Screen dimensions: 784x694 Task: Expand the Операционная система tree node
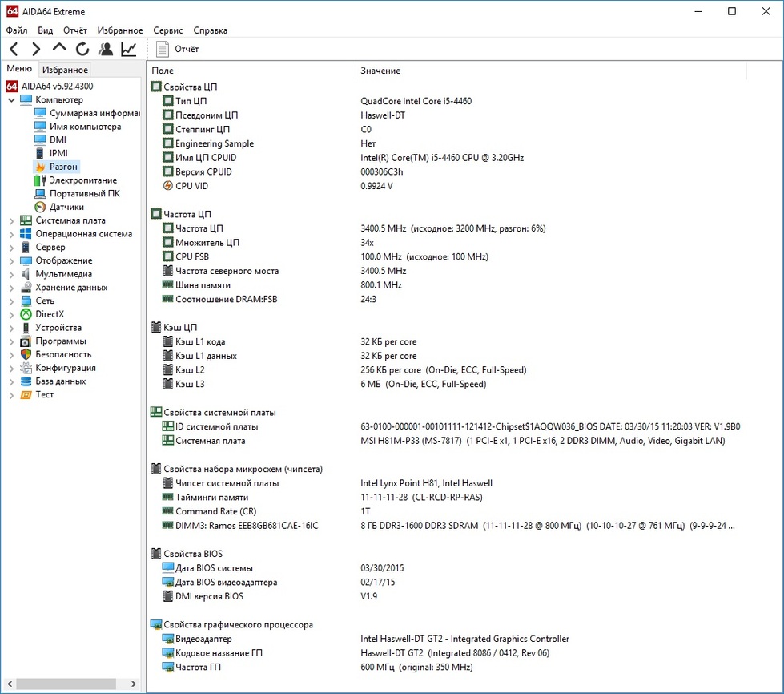point(11,234)
